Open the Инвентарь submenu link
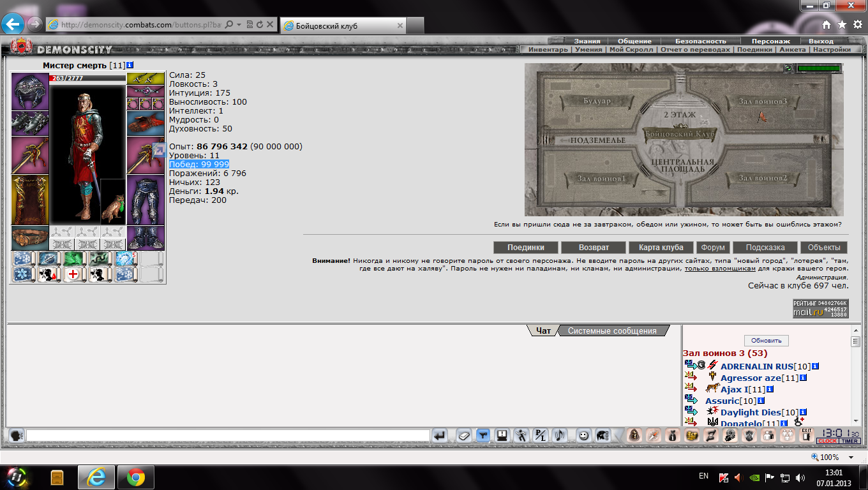 (x=548, y=49)
